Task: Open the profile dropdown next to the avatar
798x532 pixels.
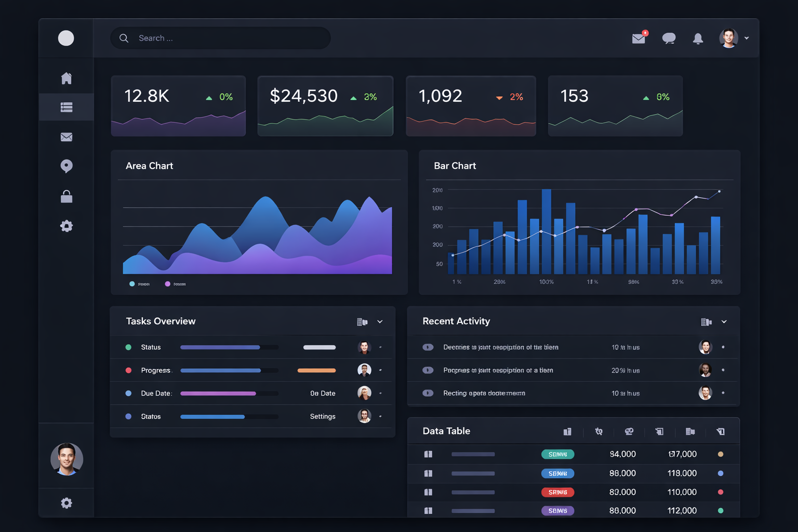Action: click(747, 38)
